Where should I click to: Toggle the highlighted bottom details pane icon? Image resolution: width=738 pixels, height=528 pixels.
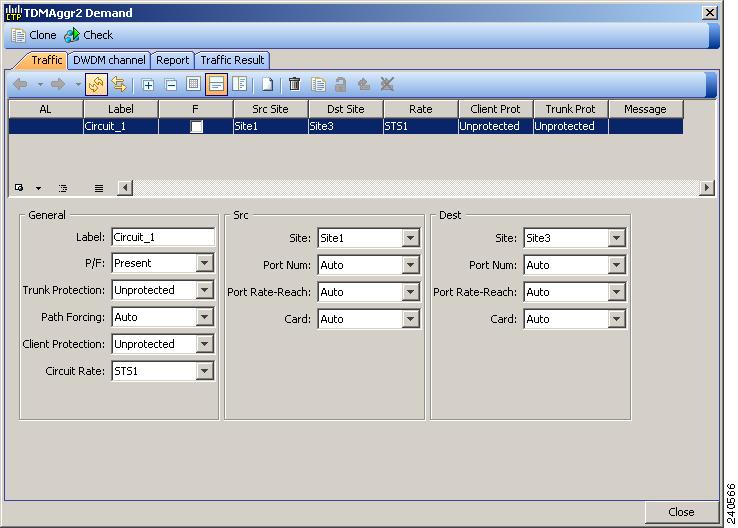217,85
